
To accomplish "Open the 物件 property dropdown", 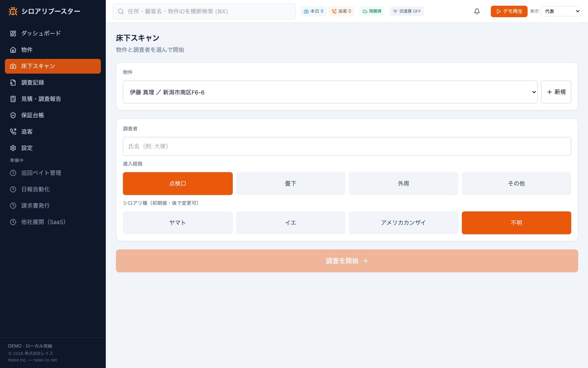I will [330, 92].
